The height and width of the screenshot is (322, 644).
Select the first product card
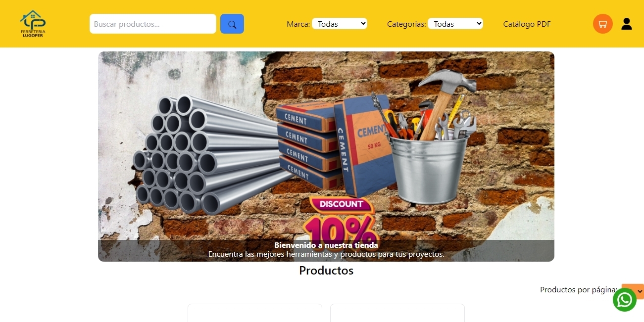[255, 313]
